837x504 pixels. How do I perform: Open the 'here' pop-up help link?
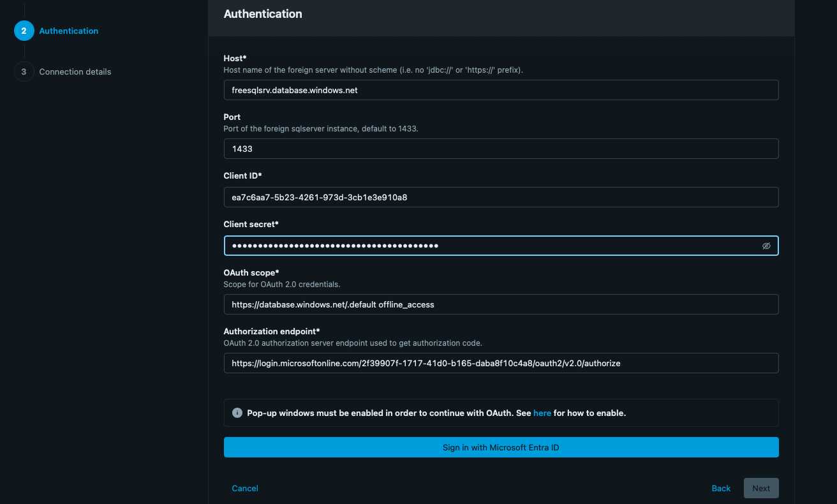pos(542,413)
